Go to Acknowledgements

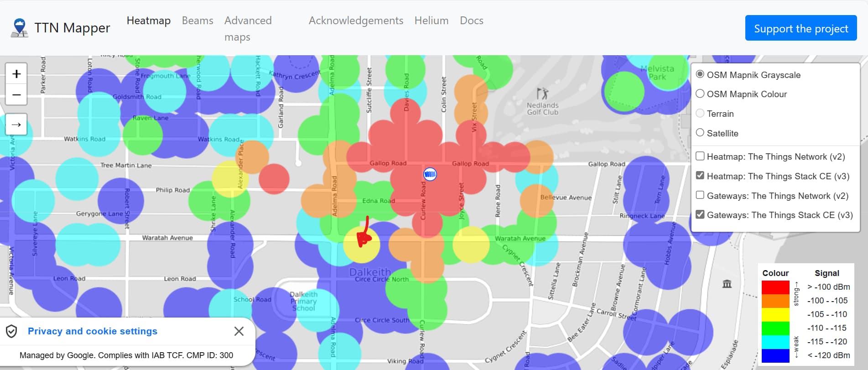point(356,21)
